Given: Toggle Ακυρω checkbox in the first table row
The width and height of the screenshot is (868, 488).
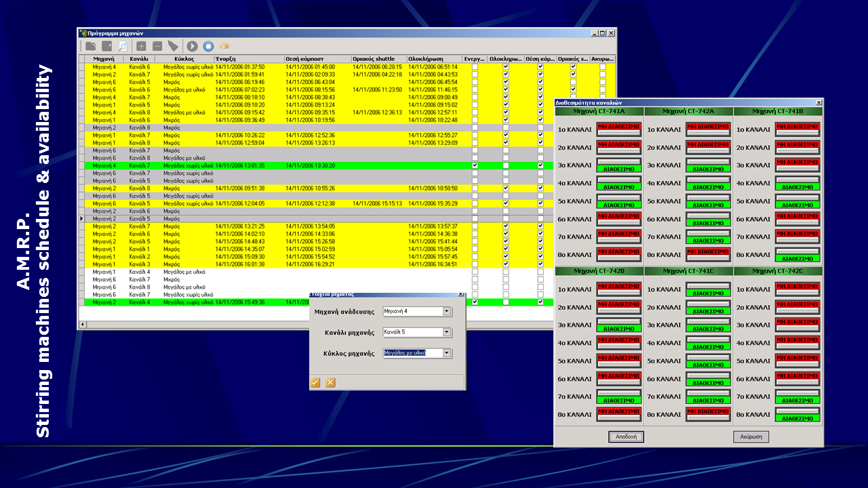Looking at the screenshot, I should pos(602,67).
